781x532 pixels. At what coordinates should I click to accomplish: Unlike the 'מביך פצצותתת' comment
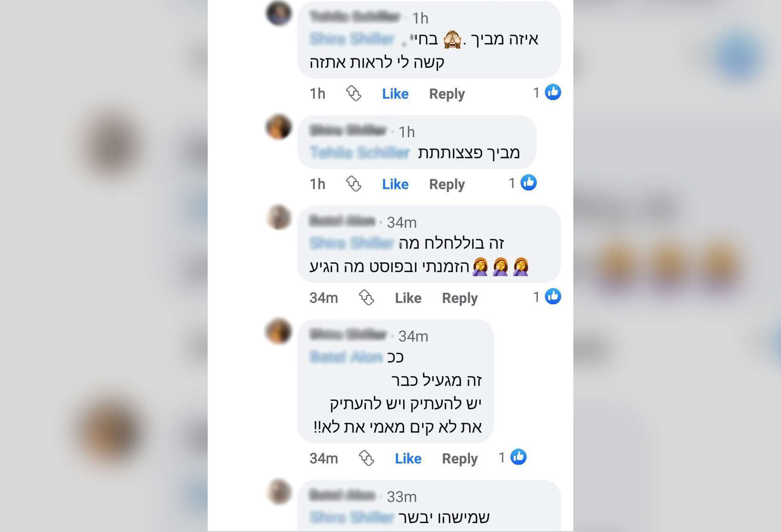395,184
